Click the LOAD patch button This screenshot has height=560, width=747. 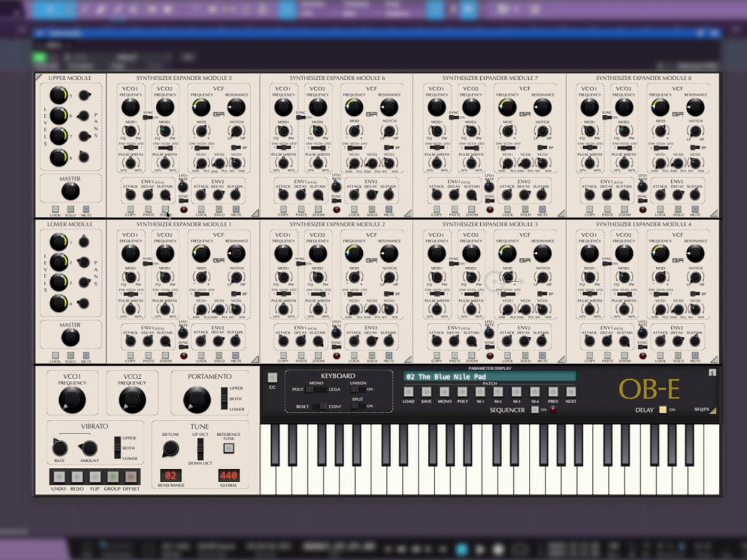(x=408, y=392)
